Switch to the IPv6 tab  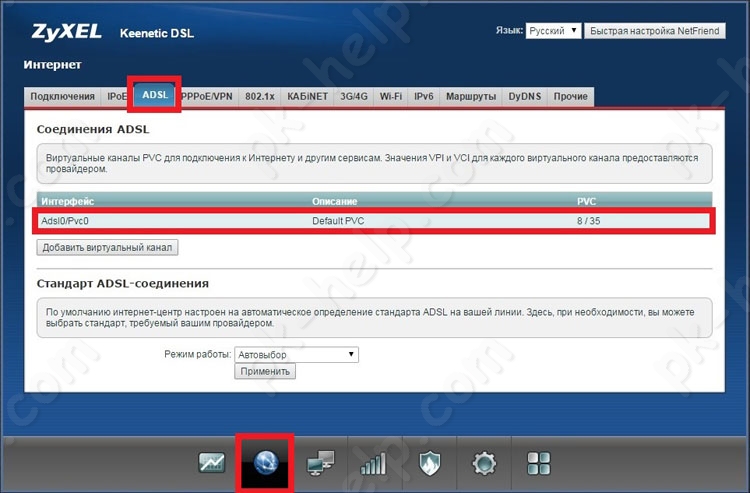pyautogui.click(x=424, y=97)
